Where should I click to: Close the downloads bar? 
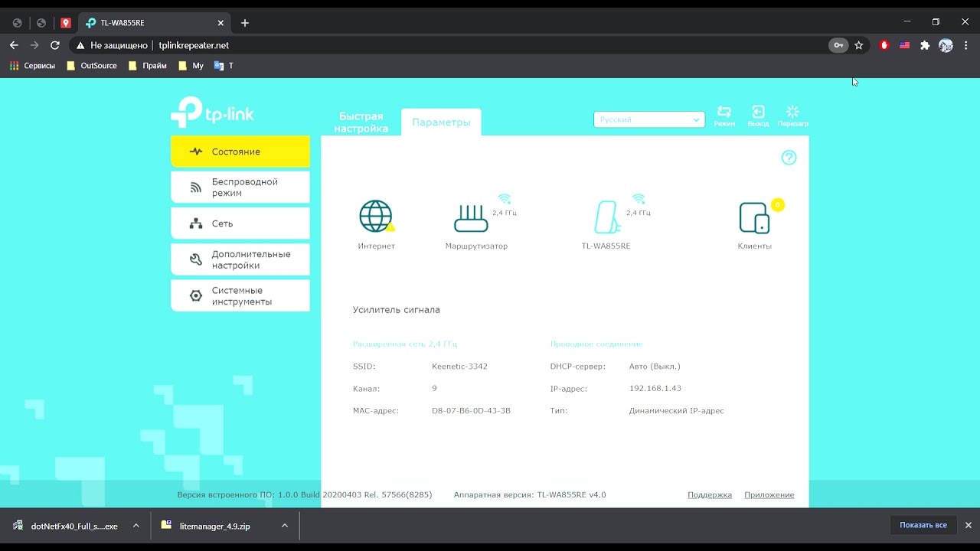pos(968,525)
